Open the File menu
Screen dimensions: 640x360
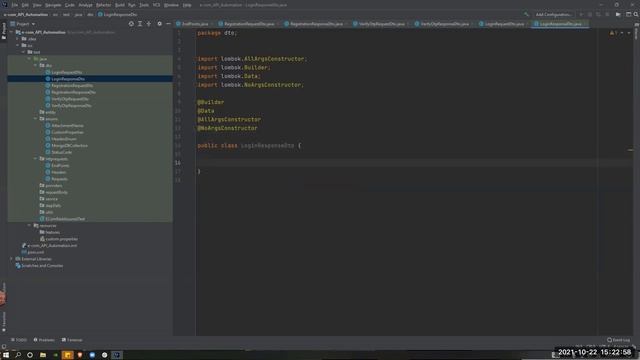point(15,5)
